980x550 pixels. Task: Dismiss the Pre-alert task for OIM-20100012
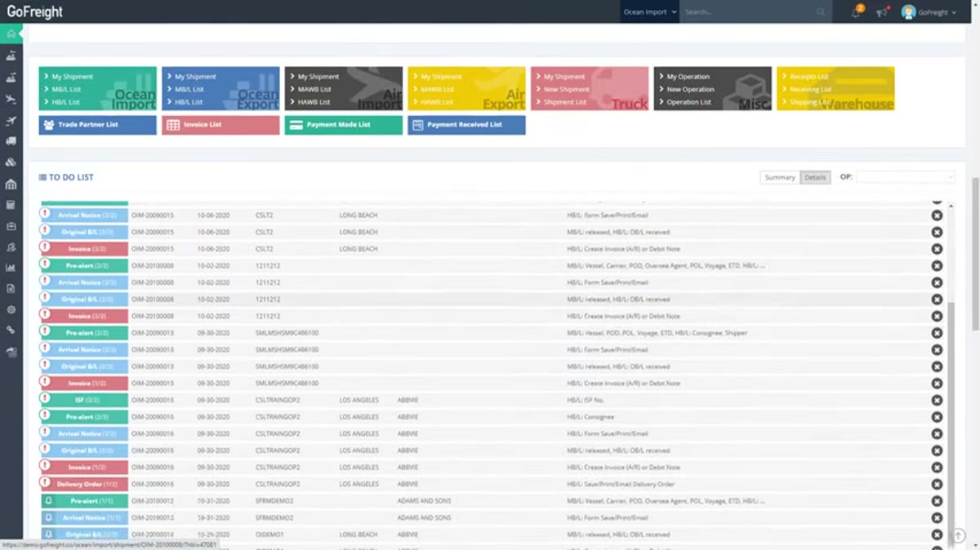coord(937,501)
